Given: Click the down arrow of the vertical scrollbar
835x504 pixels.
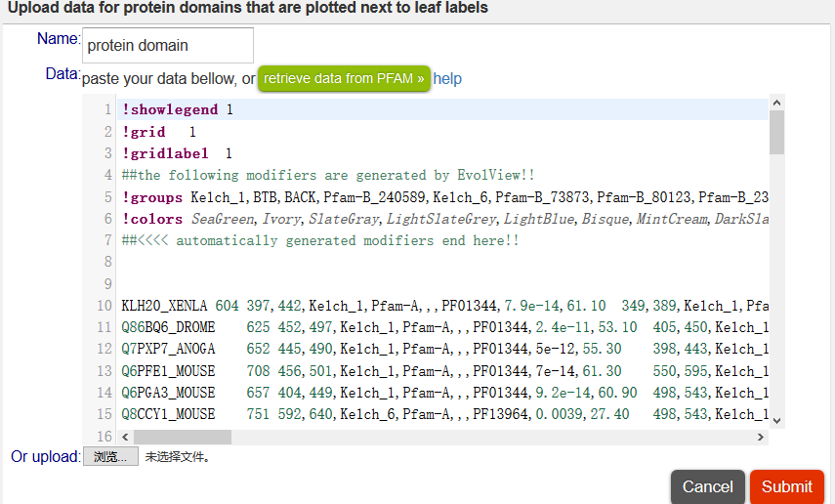Looking at the screenshot, I should [x=776, y=419].
